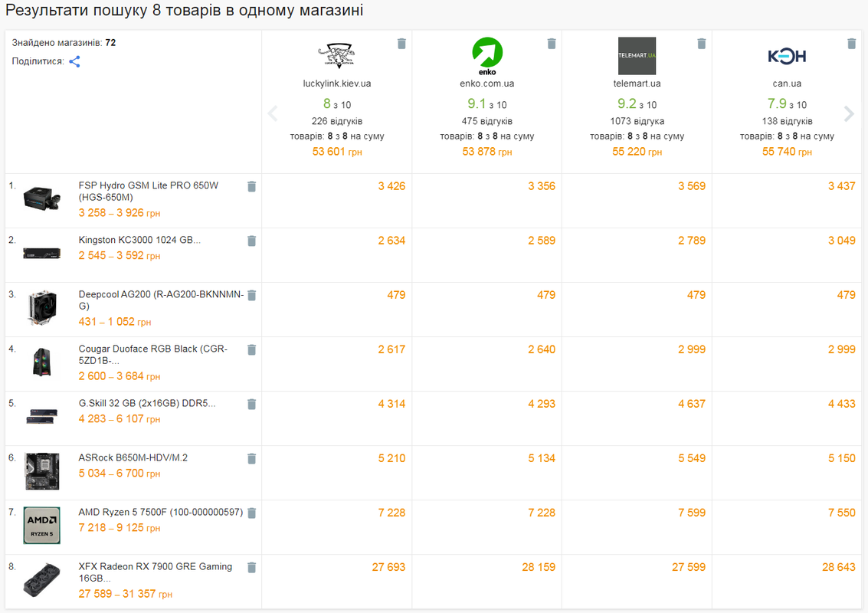Open luckylink.kiev.ua store link

point(336,84)
